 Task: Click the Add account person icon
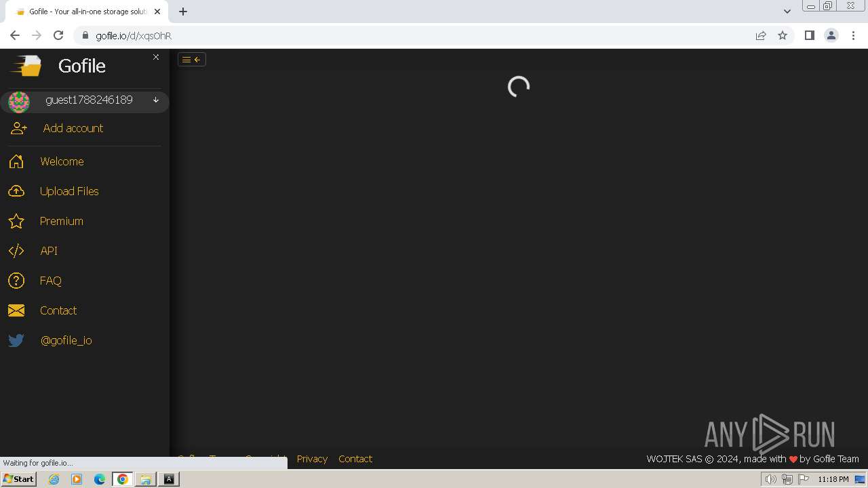coord(19,128)
